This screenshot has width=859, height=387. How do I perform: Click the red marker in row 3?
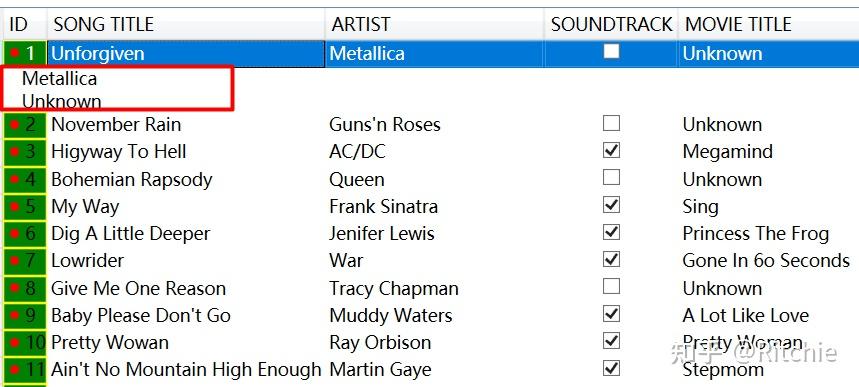click(15, 151)
